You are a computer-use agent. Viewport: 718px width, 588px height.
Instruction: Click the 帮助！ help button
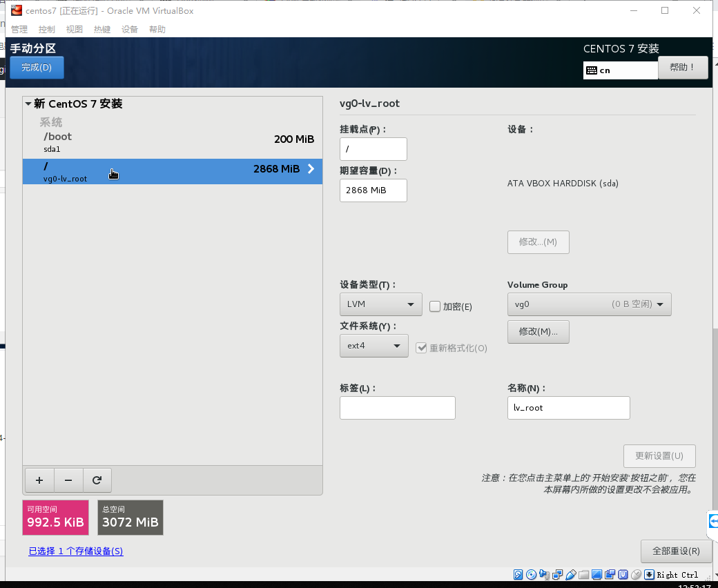[x=683, y=67]
